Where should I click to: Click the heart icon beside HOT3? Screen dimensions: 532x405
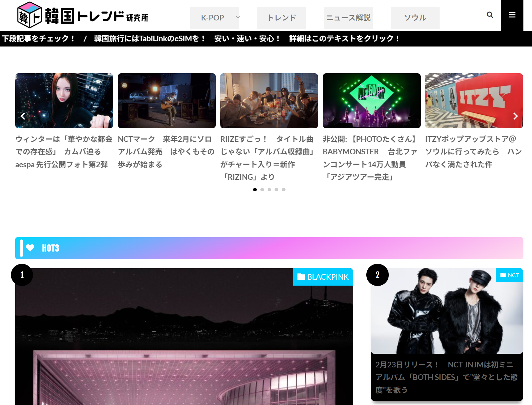coord(30,248)
